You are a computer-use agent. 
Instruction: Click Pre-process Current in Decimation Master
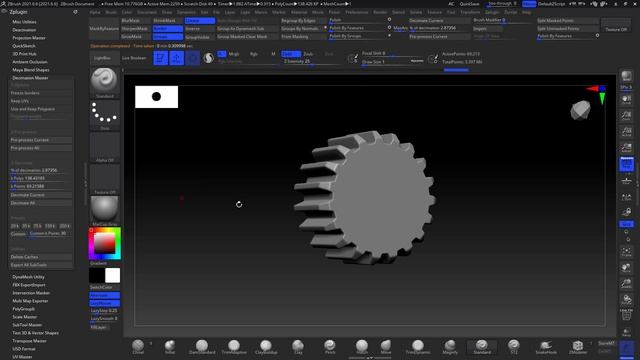pos(41,140)
